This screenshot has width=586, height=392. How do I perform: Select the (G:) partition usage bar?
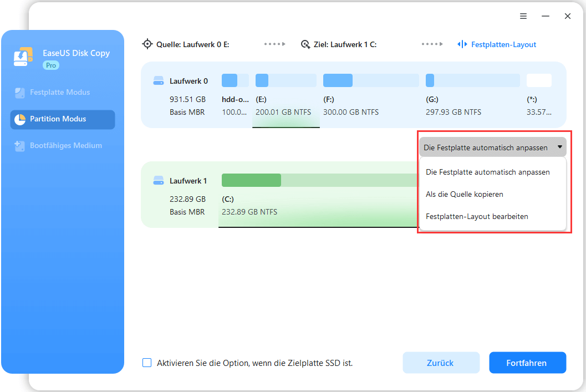point(473,80)
